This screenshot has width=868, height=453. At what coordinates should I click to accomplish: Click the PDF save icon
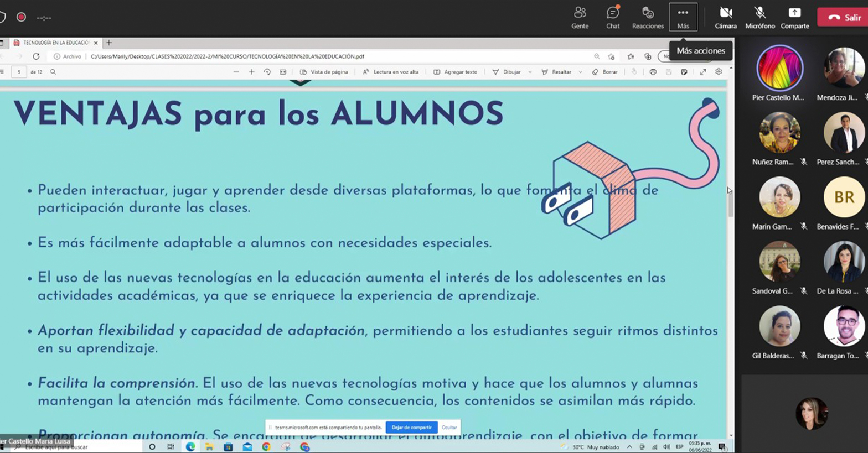[669, 72]
